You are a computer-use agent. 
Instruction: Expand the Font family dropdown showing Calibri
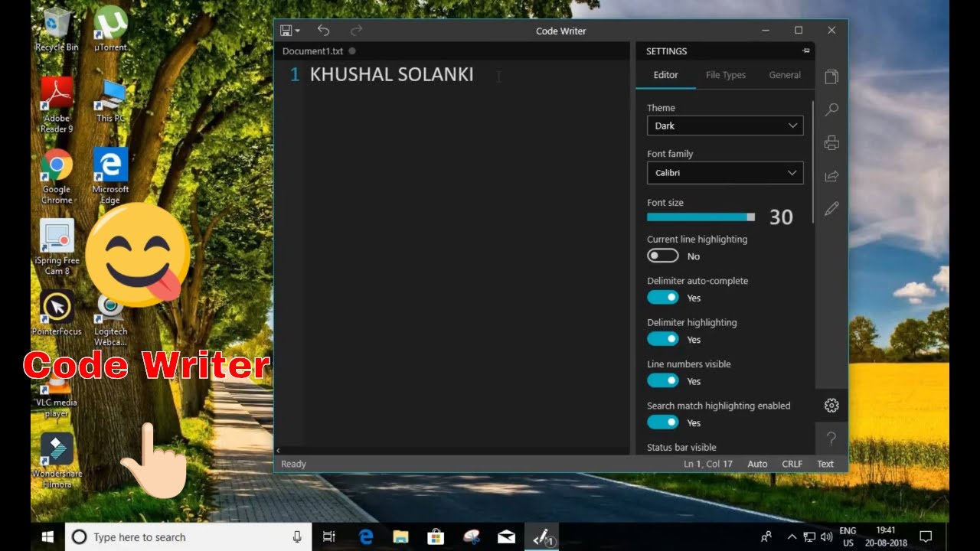click(x=725, y=173)
